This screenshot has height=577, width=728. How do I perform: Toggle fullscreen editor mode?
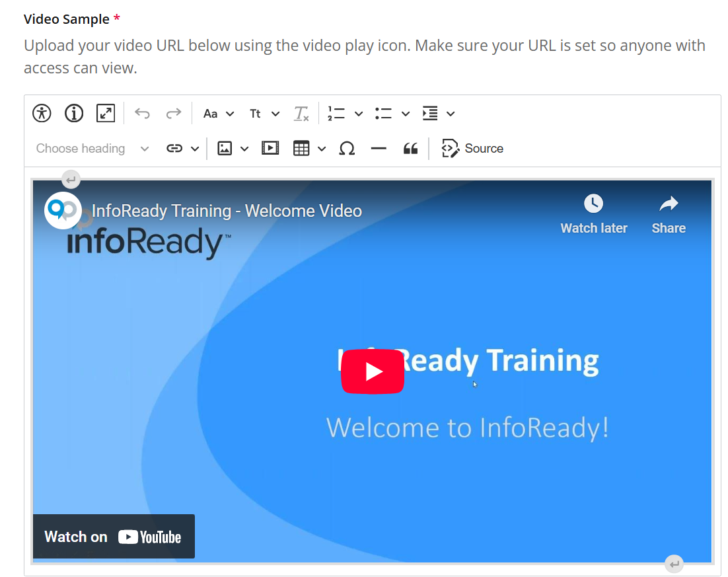pos(106,114)
